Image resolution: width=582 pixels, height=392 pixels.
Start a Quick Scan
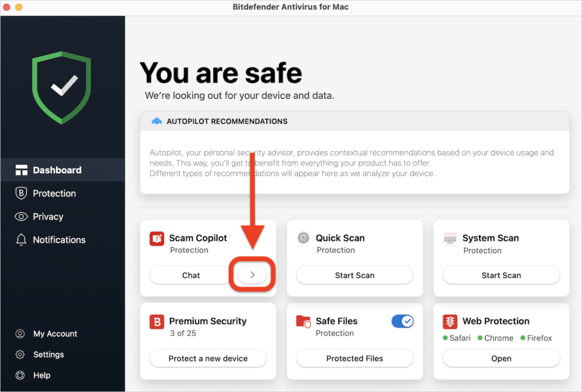(354, 275)
